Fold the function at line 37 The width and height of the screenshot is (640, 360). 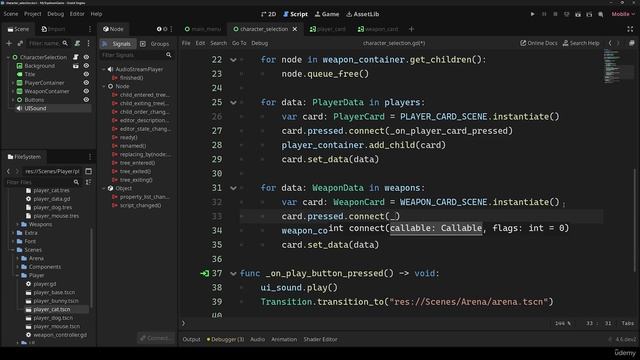click(233, 273)
